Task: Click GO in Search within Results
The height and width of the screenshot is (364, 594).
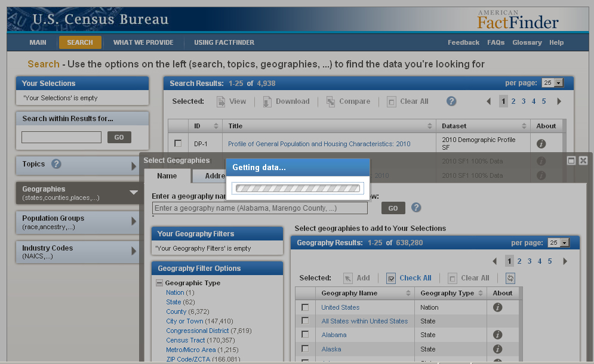Action: (119, 137)
